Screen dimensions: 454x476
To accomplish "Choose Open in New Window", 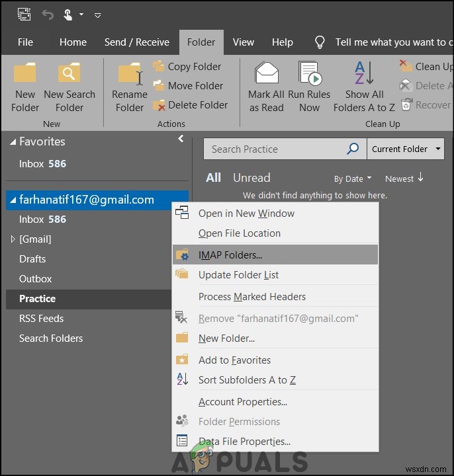I will pos(275,214).
